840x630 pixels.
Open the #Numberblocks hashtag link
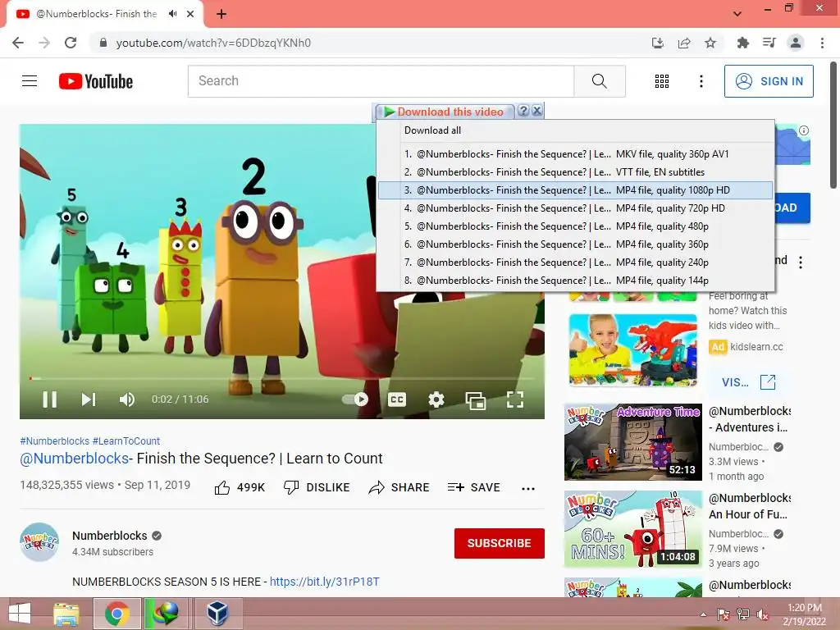click(x=55, y=441)
